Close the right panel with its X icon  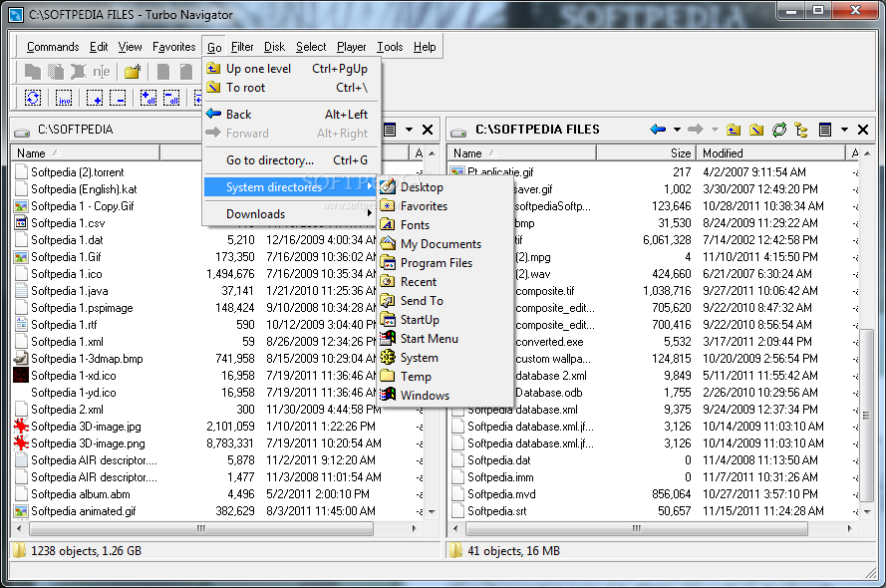(x=863, y=130)
